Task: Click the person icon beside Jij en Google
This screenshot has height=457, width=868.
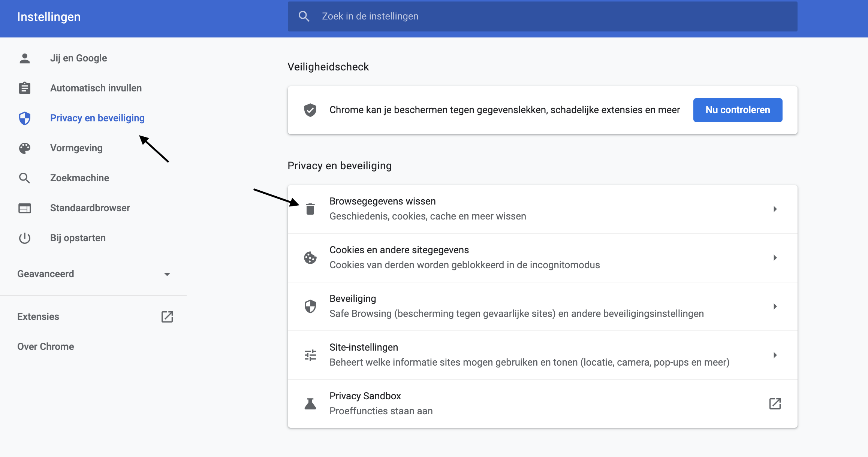Action: tap(25, 58)
